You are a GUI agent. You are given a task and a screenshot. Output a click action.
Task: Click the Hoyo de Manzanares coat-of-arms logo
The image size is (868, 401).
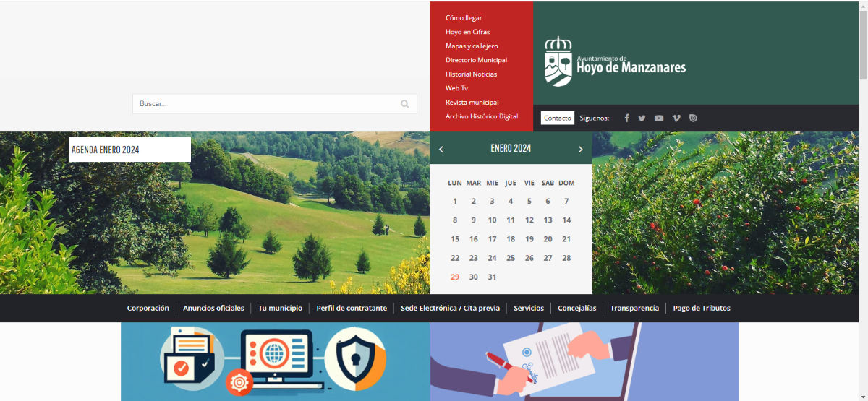point(558,61)
